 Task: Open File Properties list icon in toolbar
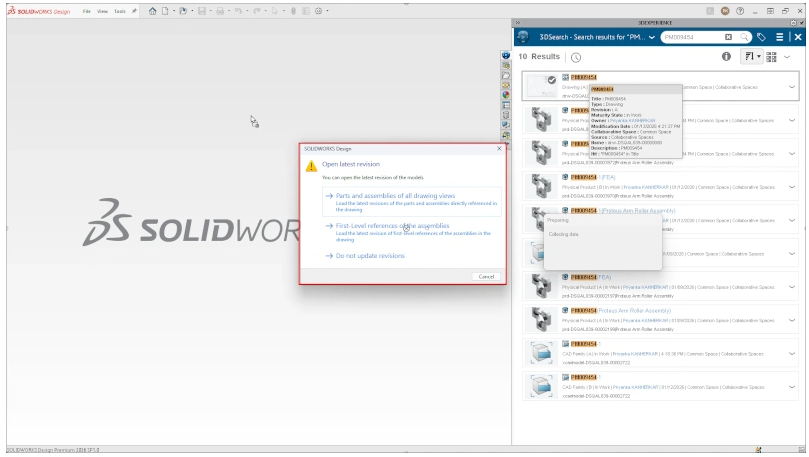(305, 11)
